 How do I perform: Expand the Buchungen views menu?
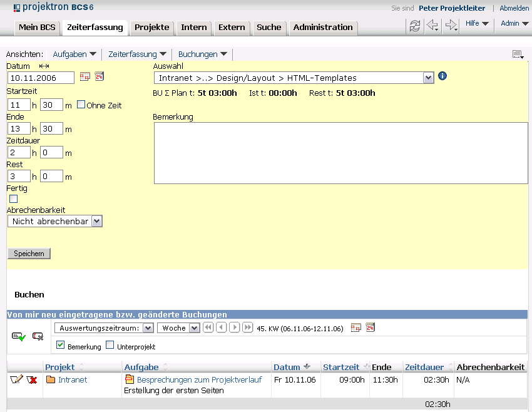203,54
